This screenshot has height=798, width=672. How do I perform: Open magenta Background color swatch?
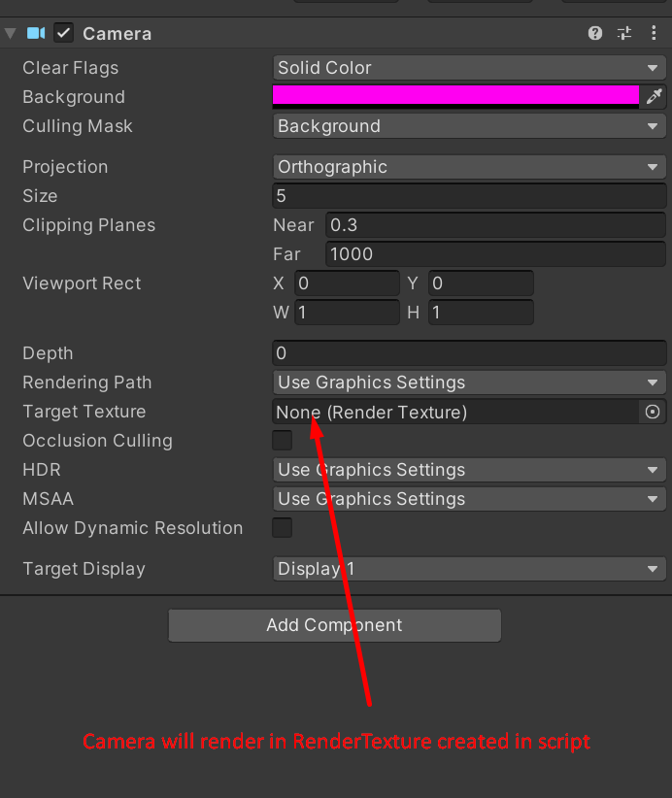pyautogui.click(x=455, y=95)
